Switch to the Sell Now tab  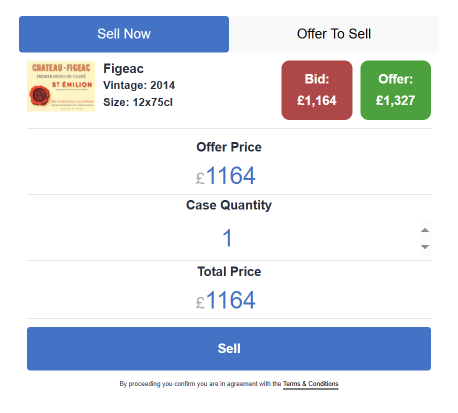[x=124, y=34]
